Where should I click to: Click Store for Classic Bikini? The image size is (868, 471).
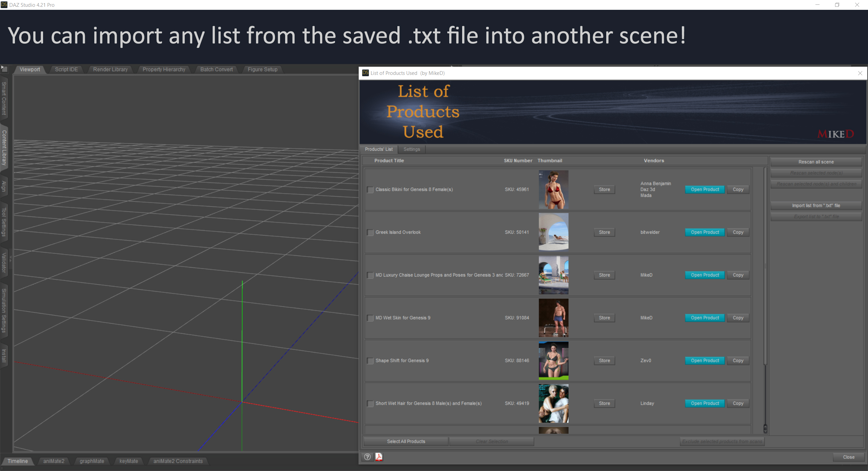coord(604,189)
